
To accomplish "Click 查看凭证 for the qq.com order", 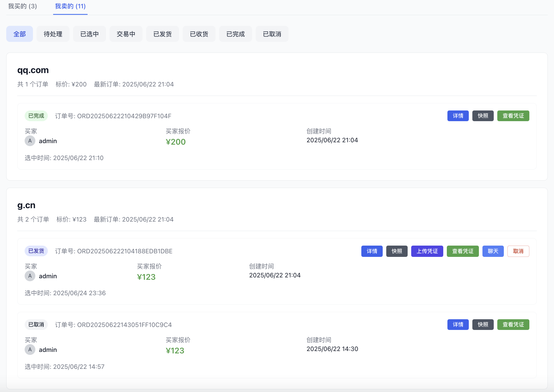I will (x=513, y=116).
